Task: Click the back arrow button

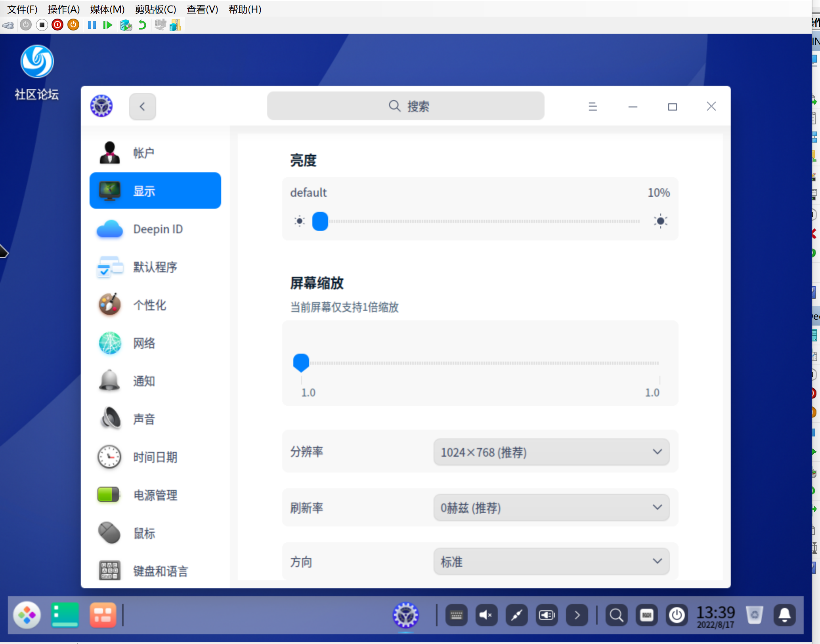Action: point(142,106)
